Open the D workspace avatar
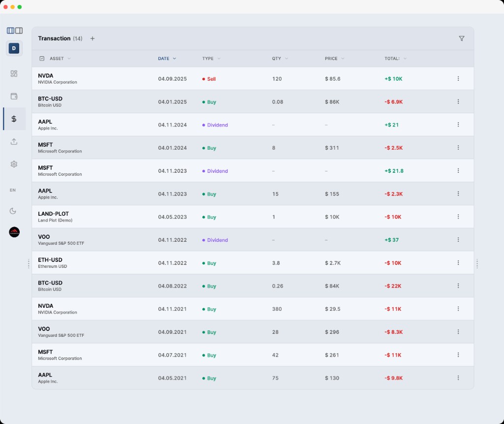 click(14, 48)
